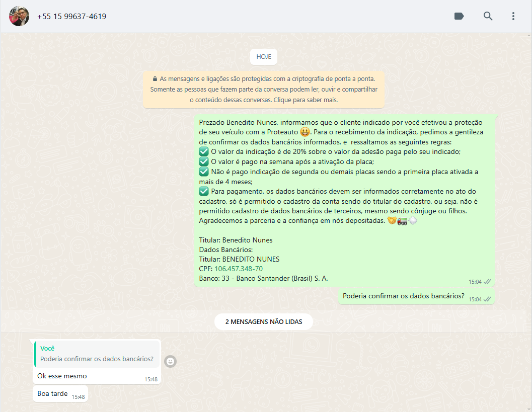Screen dimensions: 532x412
Task: Select the 'Boa tarde' message bubble
Action: 52,394
